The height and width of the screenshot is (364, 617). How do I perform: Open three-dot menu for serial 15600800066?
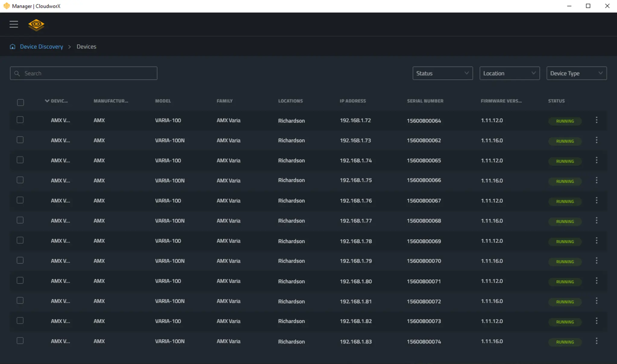(x=596, y=180)
